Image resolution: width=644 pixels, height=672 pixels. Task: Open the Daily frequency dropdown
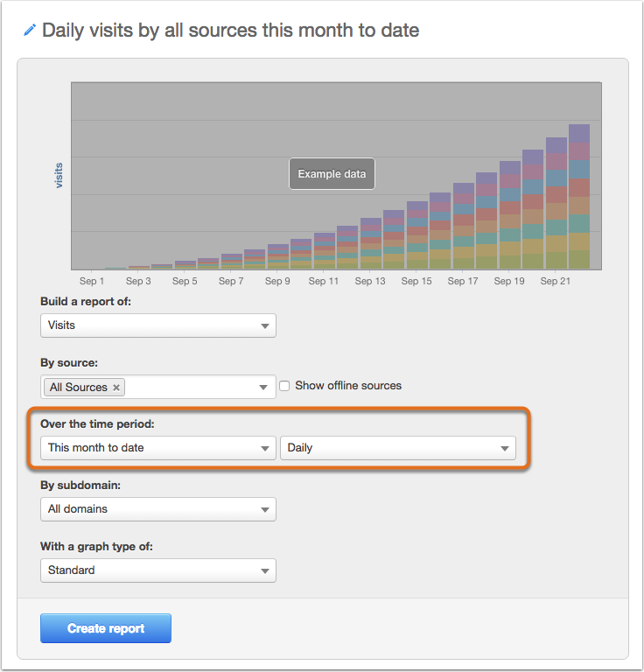[397, 448]
